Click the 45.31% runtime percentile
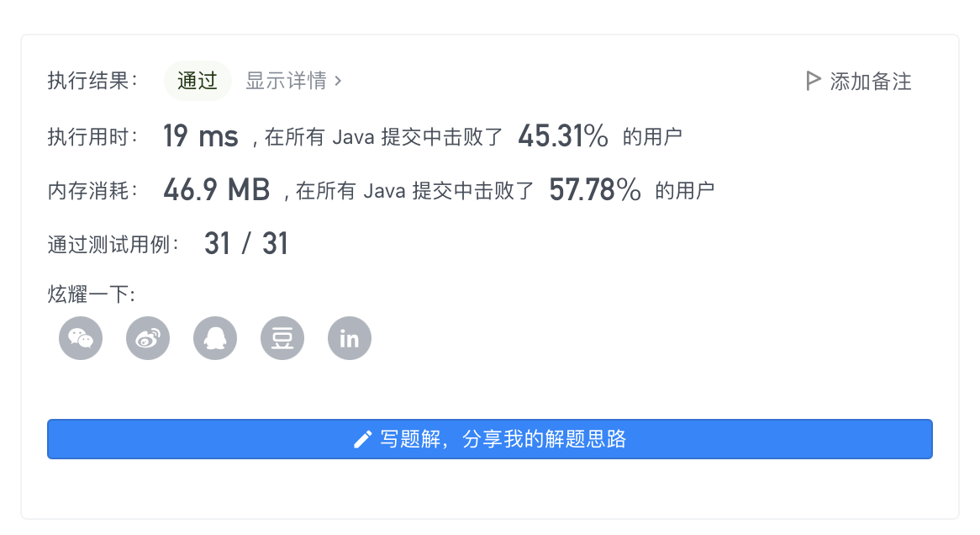 click(x=562, y=136)
